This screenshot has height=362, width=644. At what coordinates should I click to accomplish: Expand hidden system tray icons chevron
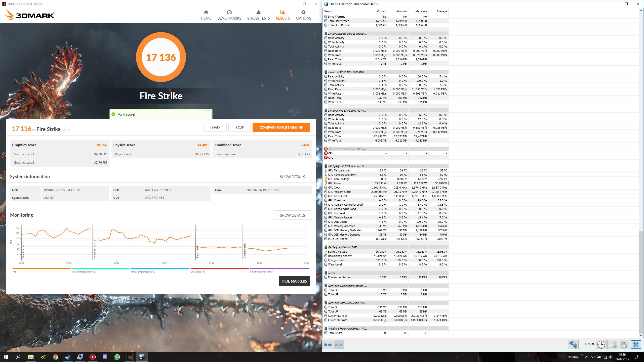click(x=587, y=357)
